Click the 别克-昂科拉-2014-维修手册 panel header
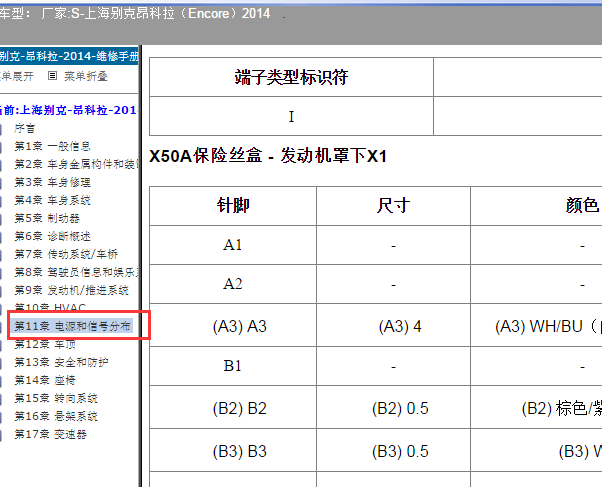Screen dimensions: 602x487 pyautogui.click(x=69, y=56)
